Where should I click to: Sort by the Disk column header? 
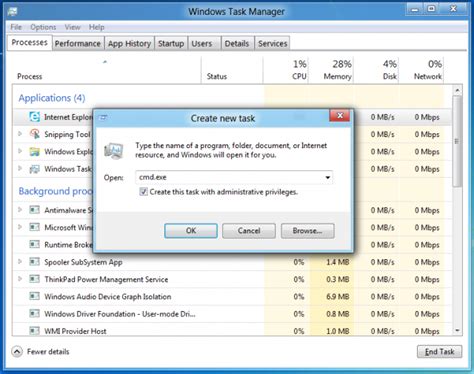(x=376, y=70)
